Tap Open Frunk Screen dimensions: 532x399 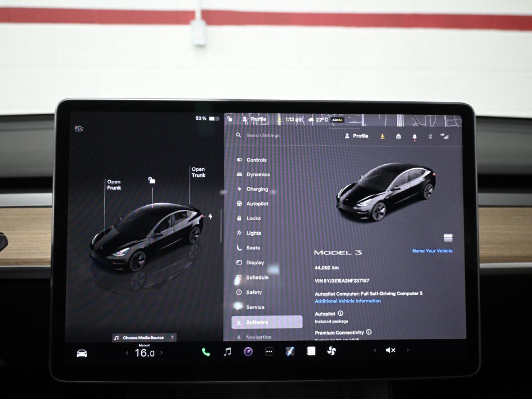(114, 185)
